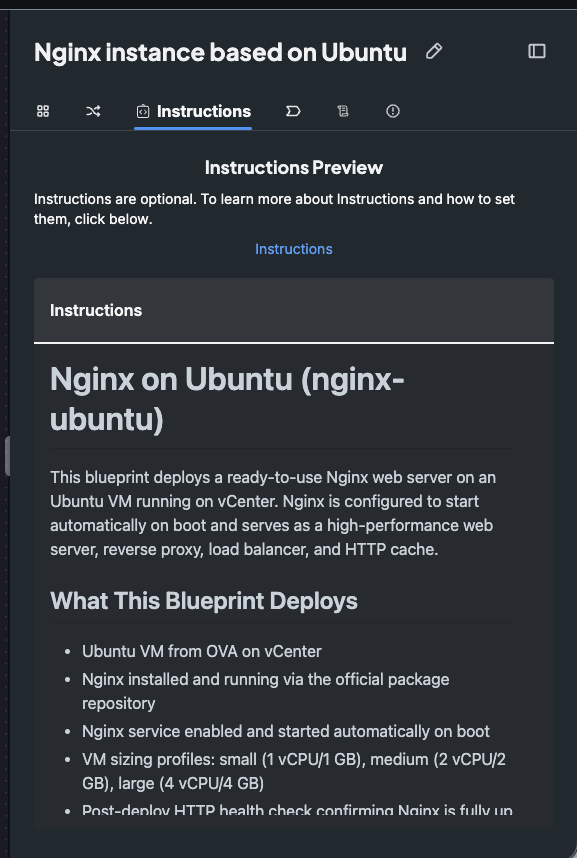Click the Nginx instance based on Ubuntu title
This screenshot has width=577, height=858.
coord(220,53)
